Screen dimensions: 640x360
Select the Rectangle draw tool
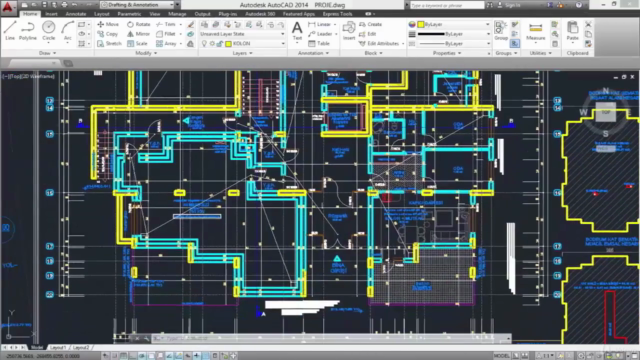click(82, 24)
